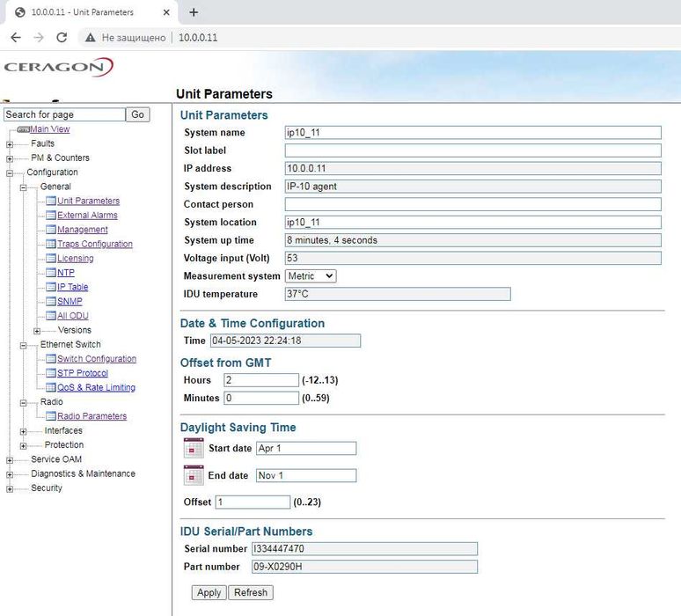This screenshot has width=681, height=616.
Task: Click the GMT offset Hours field
Action: pyautogui.click(x=261, y=380)
